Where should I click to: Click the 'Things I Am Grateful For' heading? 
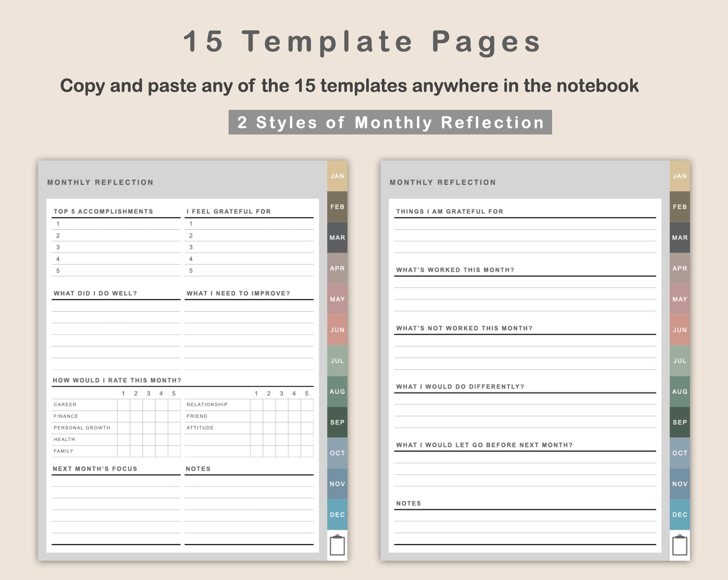tap(450, 211)
